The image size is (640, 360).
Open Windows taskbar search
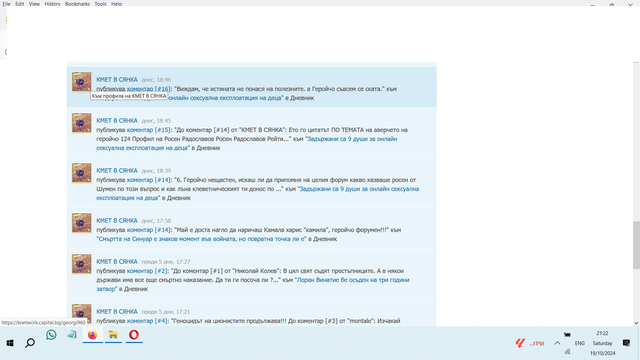point(30,343)
